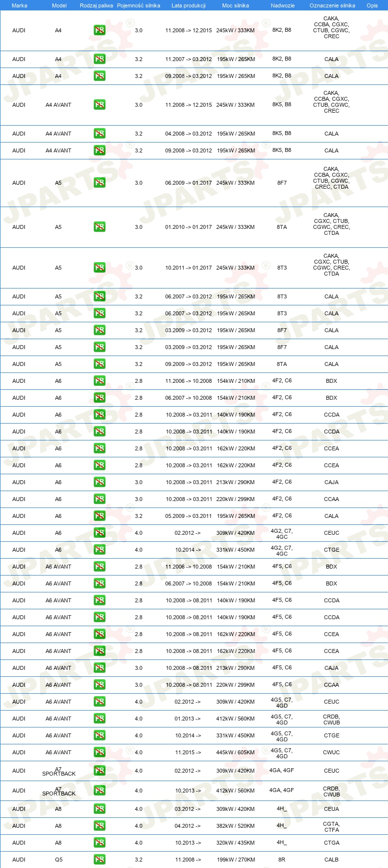Select fuel icon in A6 AVANT CRDB, CWUB row
Viewport: 388px width, 868px height.
(x=100, y=719)
